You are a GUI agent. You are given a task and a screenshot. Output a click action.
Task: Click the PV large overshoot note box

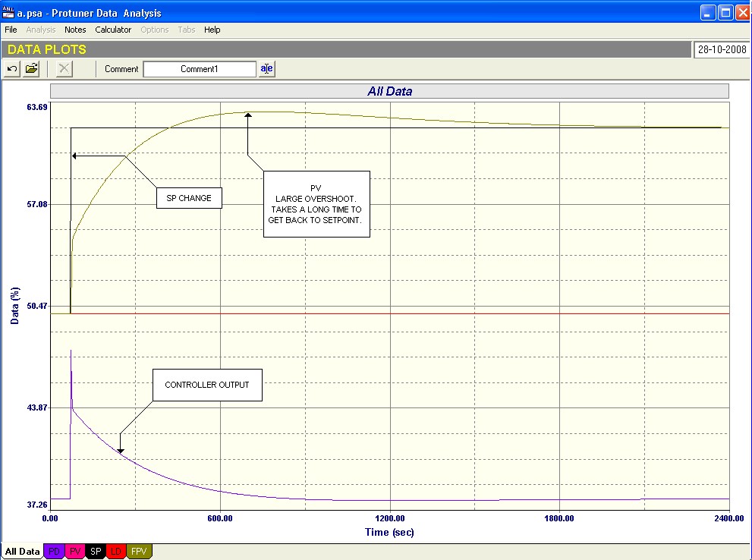[x=315, y=203]
